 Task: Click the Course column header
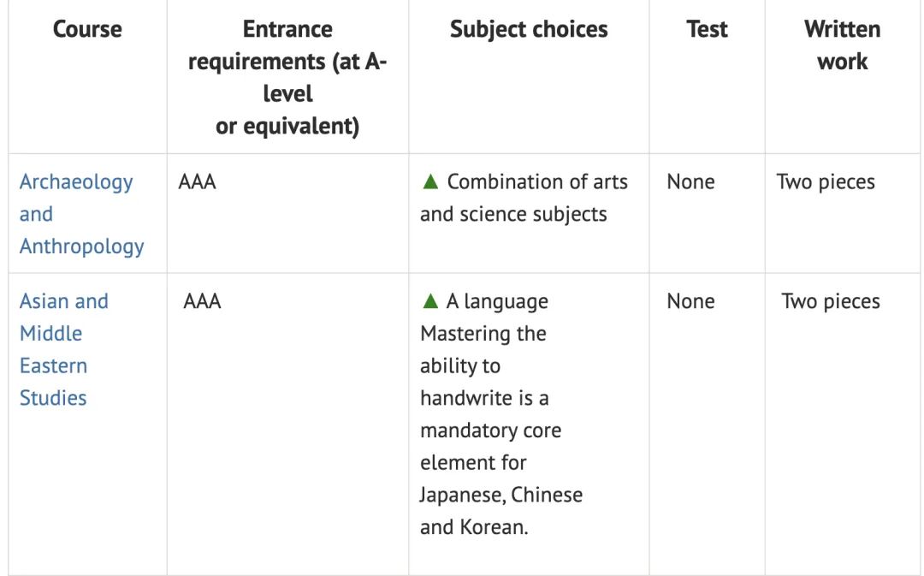coord(87,29)
